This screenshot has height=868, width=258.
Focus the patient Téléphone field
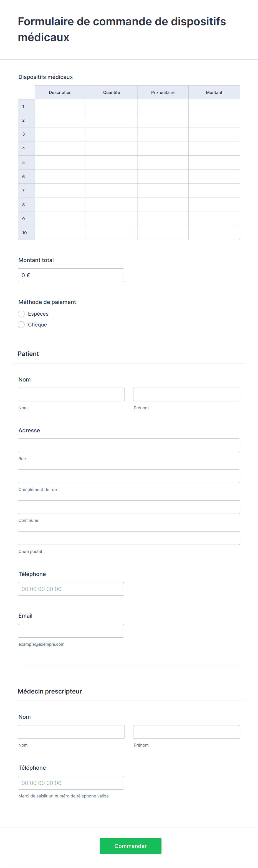[71, 589]
